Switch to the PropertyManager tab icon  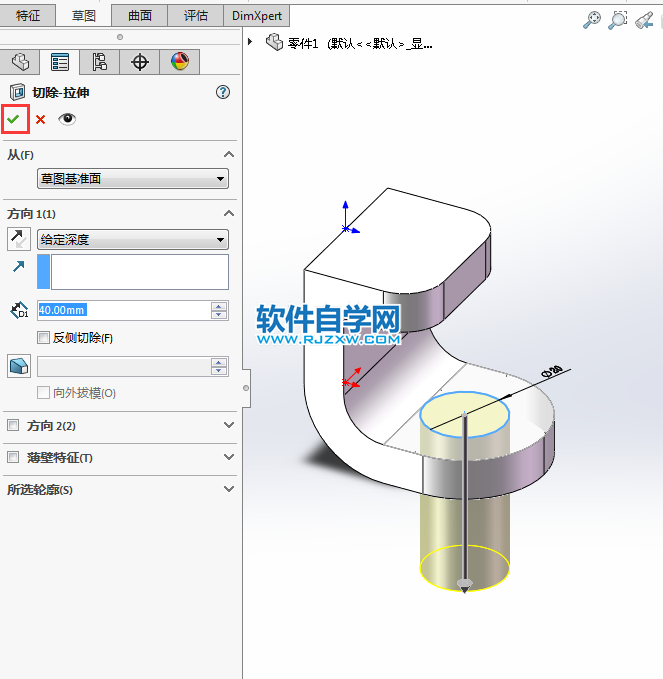point(59,62)
